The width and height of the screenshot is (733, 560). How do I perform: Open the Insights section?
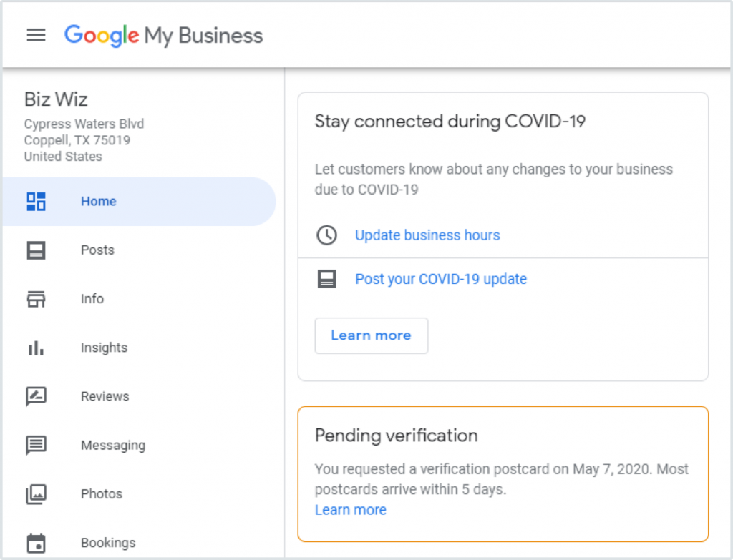[x=104, y=348]
